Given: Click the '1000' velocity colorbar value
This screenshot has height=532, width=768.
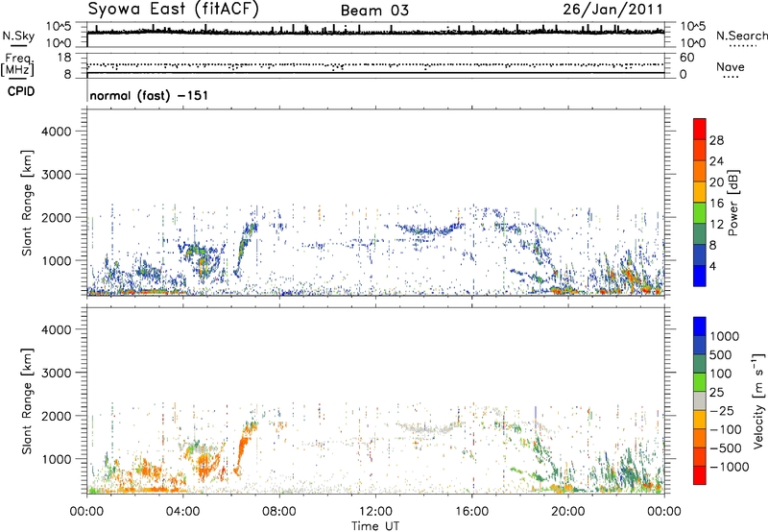Looking at the screenshot, I should tap(724, 336).
